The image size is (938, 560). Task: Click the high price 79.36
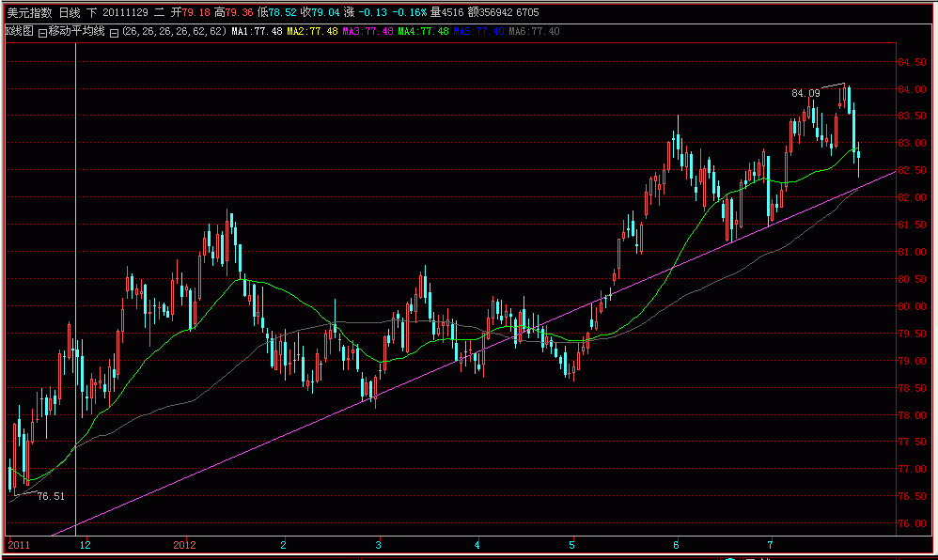(x=240, y=12)
